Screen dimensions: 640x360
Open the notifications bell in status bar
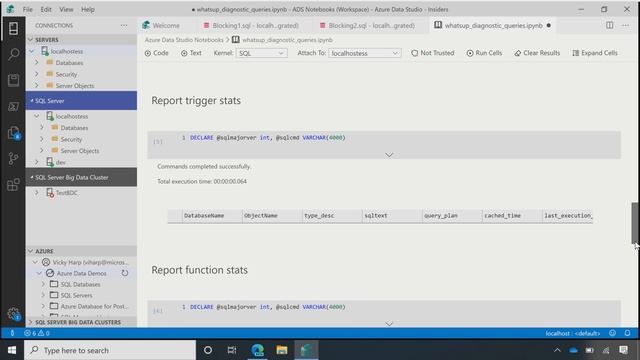pos(627,333)
